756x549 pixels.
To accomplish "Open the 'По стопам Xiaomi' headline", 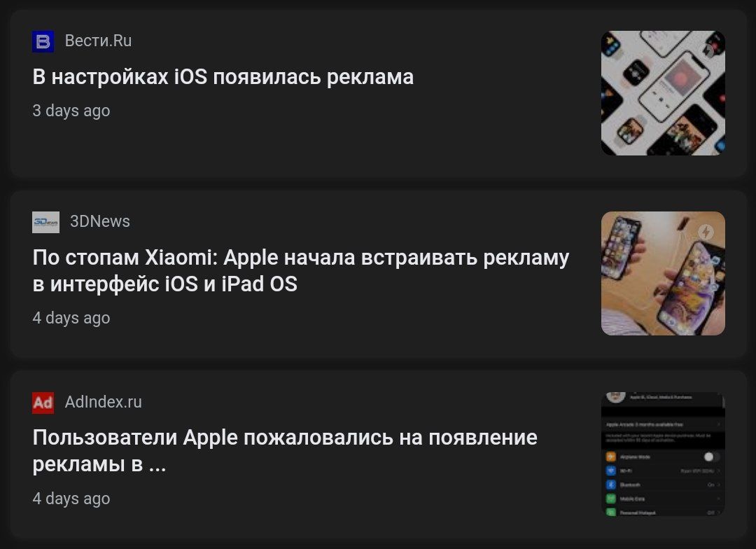I will tap(301, 270).
